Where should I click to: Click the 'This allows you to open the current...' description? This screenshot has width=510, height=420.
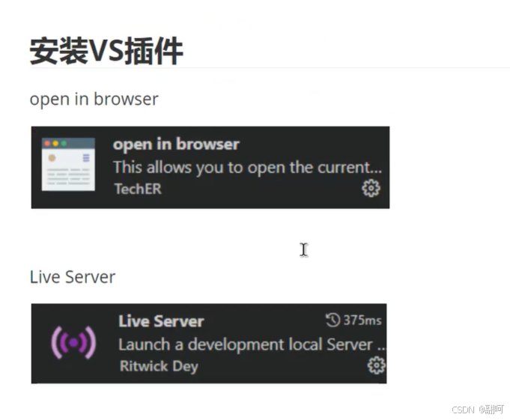(x=248, y=168)
